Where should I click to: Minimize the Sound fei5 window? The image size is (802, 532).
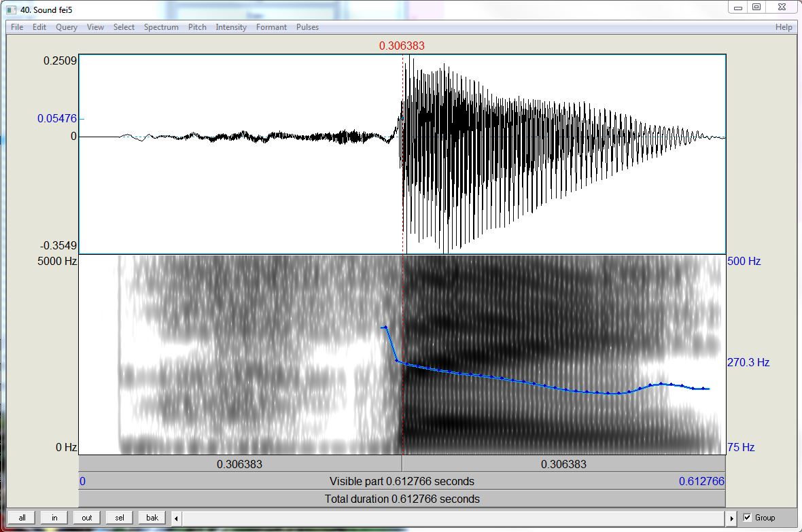pyautogui.click(x=738, y=7)
